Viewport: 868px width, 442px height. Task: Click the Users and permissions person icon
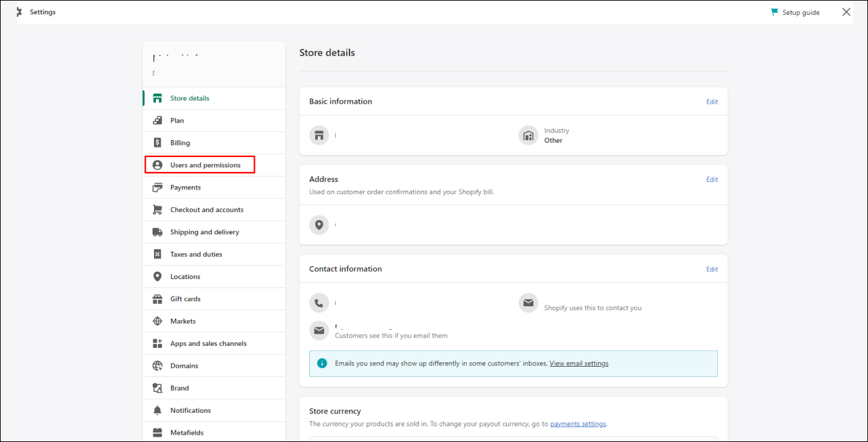point(157,166)
